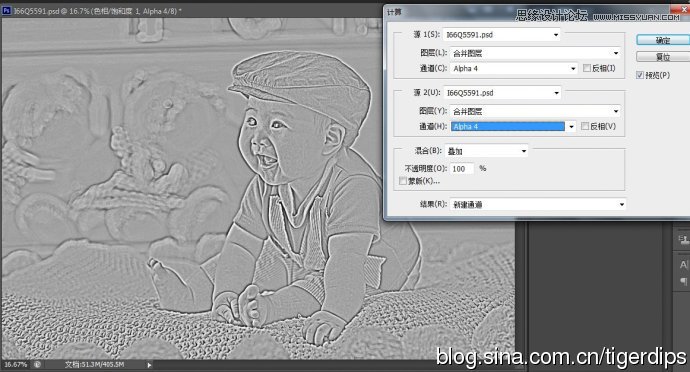
Task: Enable the Mask 蒙版(K) checkbox
Action: (x=402, y=181)
